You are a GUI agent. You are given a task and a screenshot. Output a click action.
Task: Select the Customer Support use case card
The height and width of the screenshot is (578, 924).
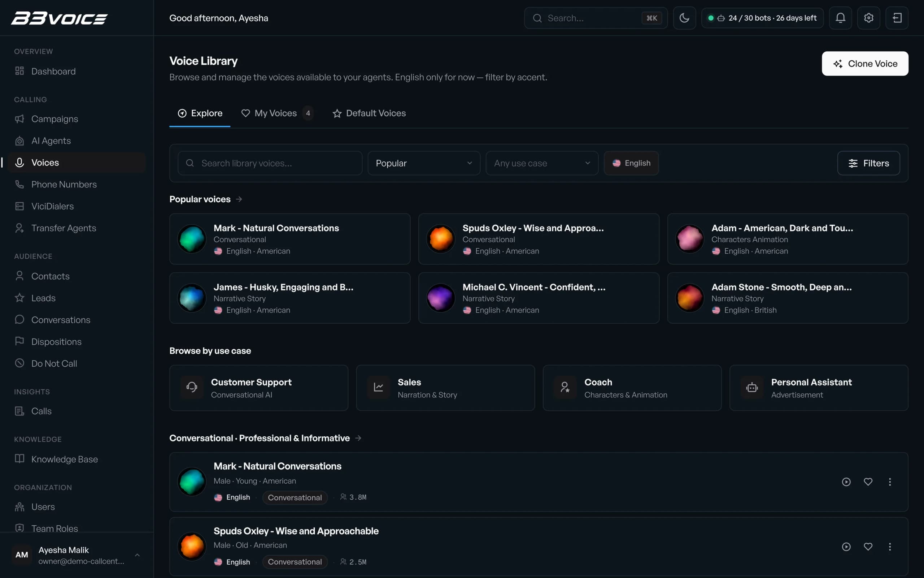[258, 388]
